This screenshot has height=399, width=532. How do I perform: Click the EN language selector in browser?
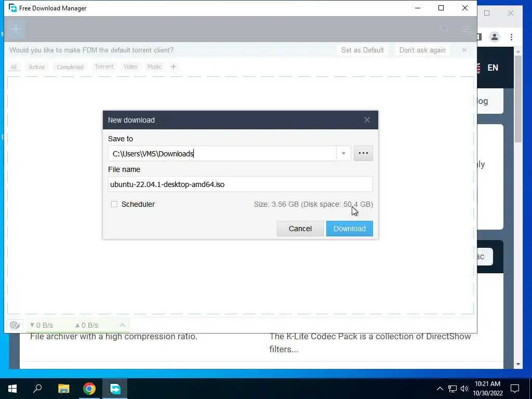tap(493, 68)
